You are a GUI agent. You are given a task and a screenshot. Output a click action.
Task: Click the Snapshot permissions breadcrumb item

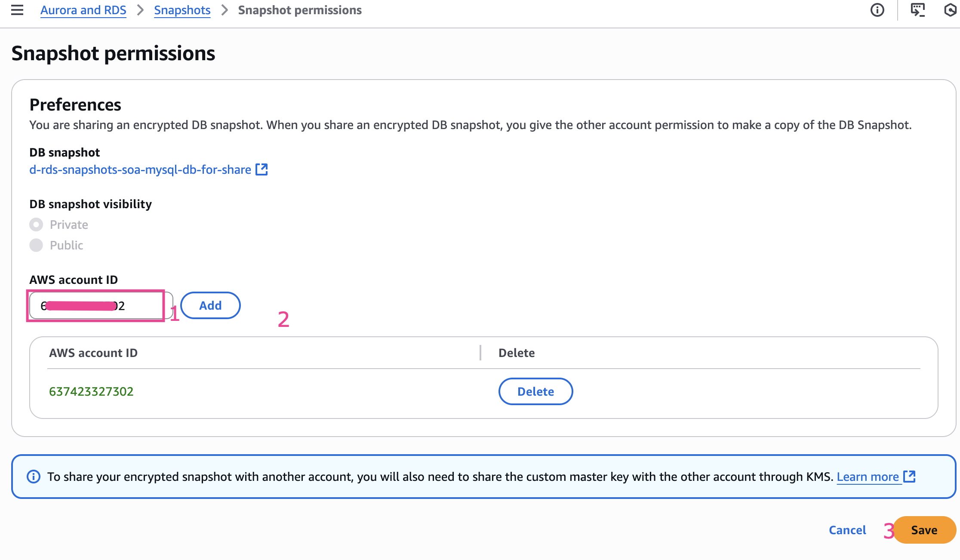click(300, 10)
